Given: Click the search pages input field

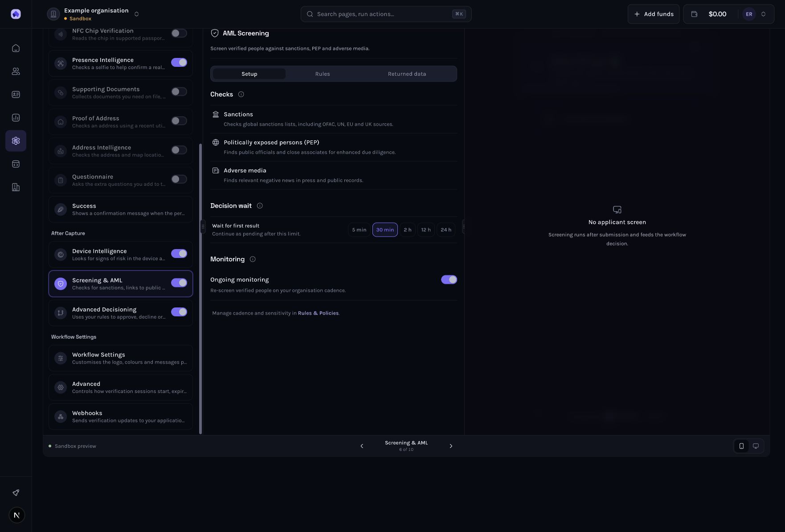Looking at the screenshot, I should 386,14.
